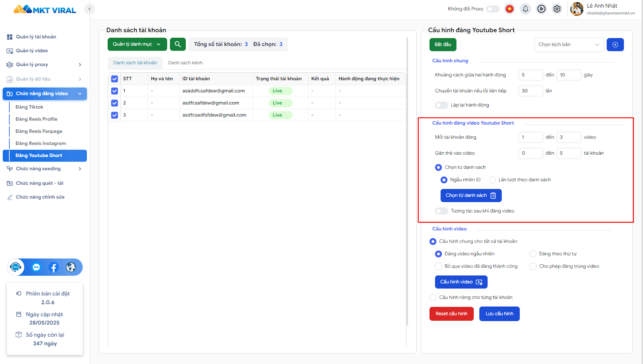
Task: Check Bỏ qua video đã đăng thành công
Action: point(438,266)
